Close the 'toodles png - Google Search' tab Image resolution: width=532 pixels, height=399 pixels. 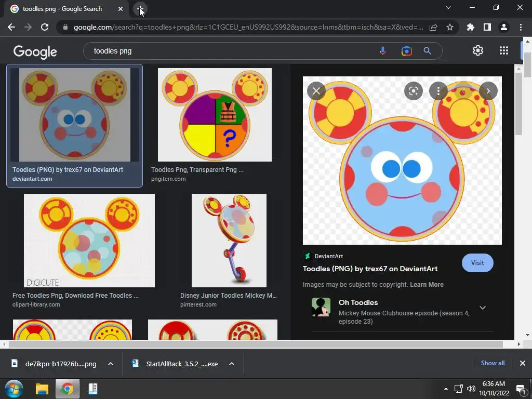pos(121,9)
